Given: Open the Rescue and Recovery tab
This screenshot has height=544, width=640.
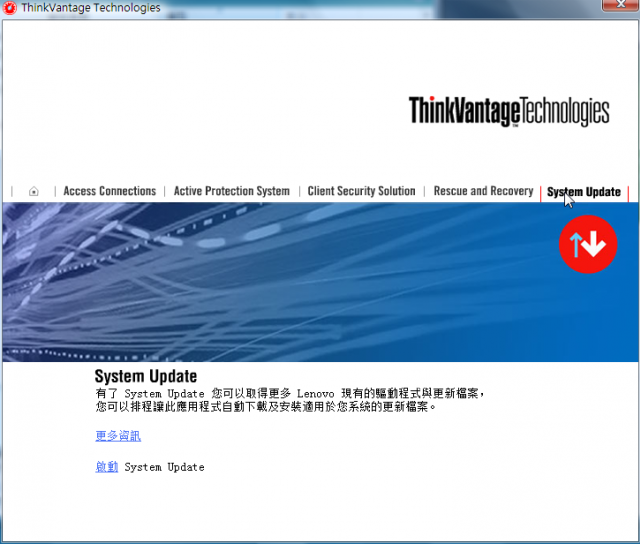Looking at the screenshot, I should pos(483,191).
